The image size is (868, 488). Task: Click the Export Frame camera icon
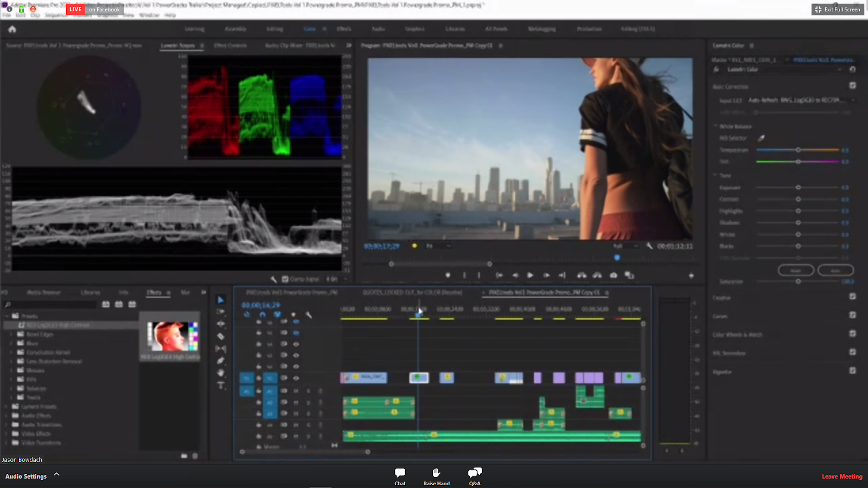click(x=613, y=275)
